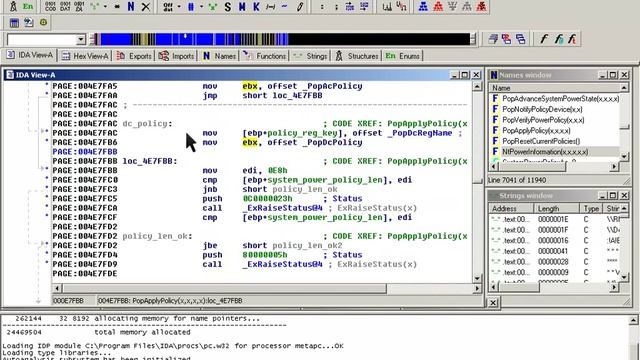Open dropdown arrow next to off/dat icon

pos(179,6)
